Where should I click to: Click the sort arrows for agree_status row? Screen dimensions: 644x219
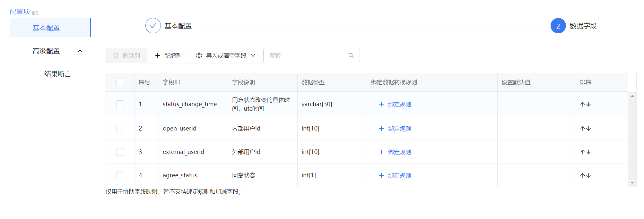[585, 175]
